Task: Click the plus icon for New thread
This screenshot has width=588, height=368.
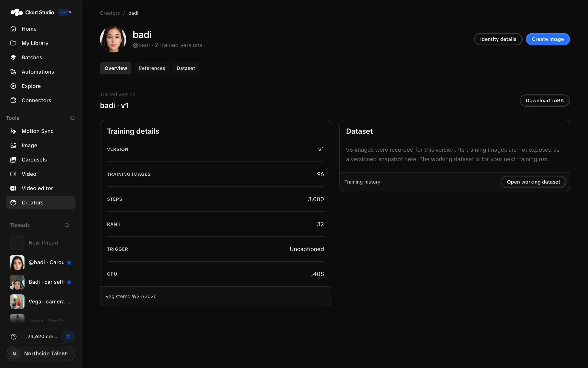Action: tap(17, 243)
